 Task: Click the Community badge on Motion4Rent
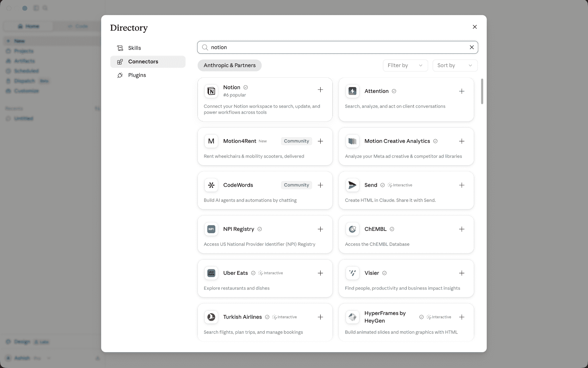[296, 141]
